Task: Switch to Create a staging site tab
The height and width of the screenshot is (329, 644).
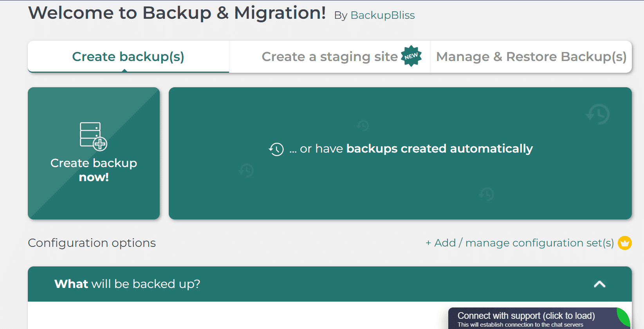Action: point(330,57)
